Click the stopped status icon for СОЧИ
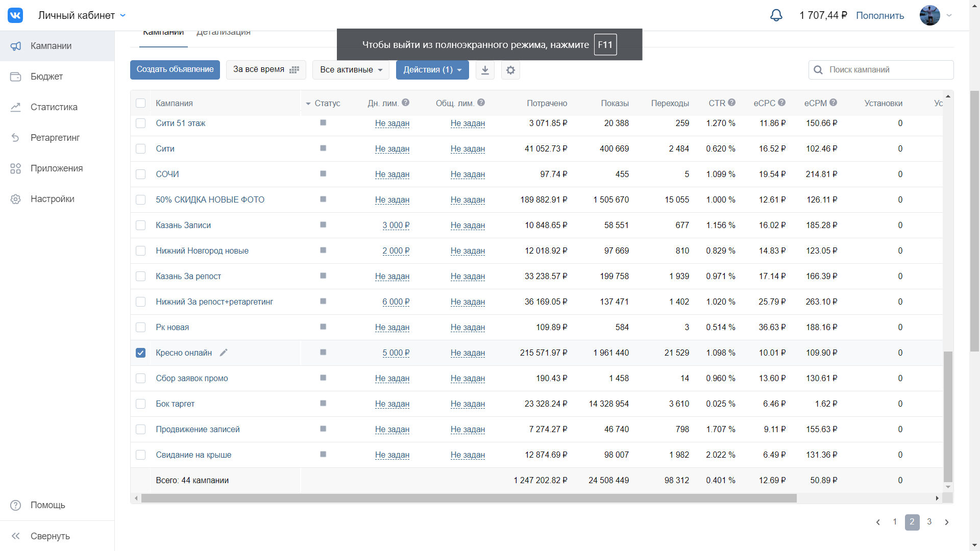This screenshot has width=980, height=551. [x=323, y=174]
